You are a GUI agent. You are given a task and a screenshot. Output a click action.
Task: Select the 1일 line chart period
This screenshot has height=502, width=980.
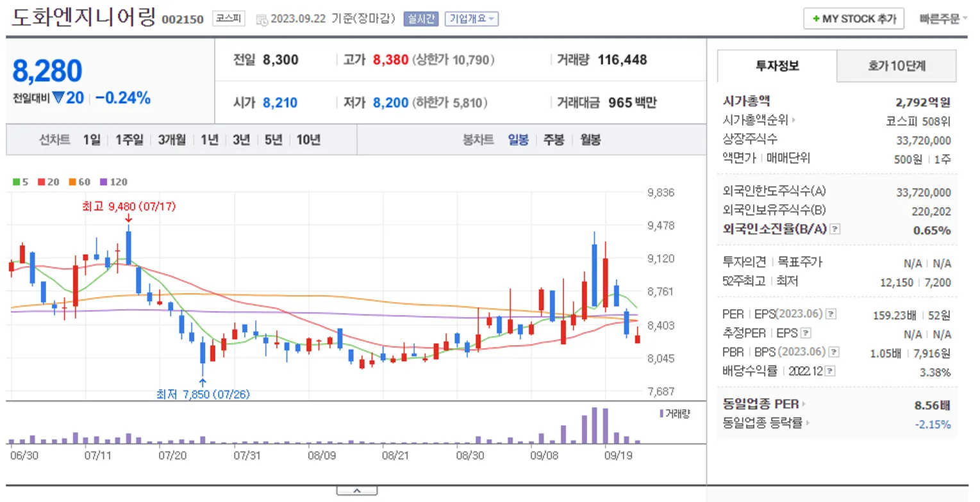coord(92,140)
